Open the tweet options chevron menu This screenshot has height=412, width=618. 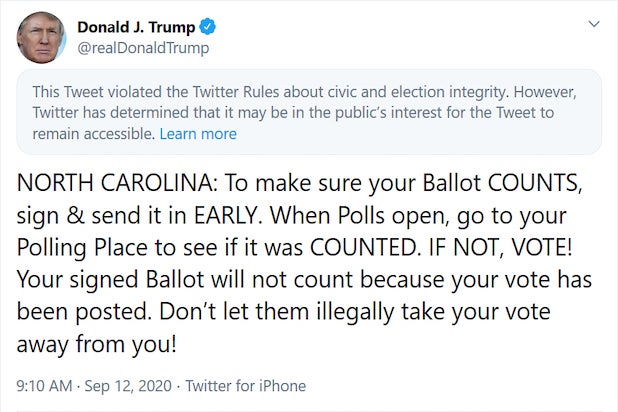tap(594, 23)
